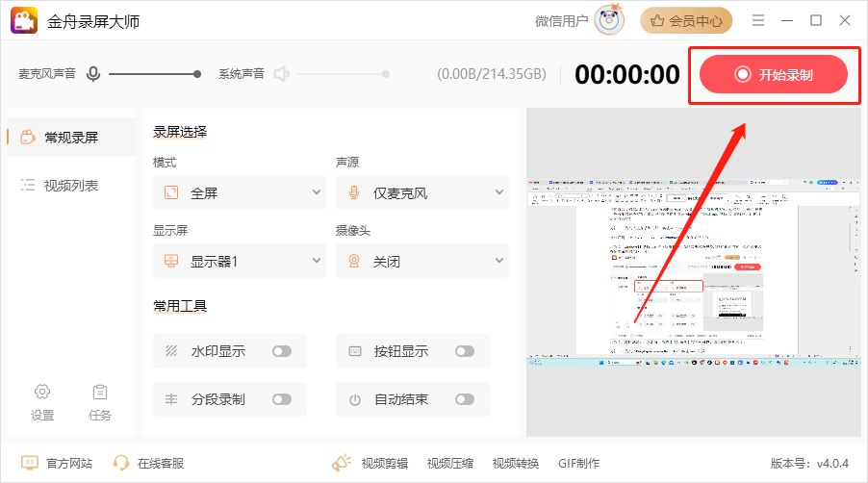This screenshot has height=483, width=868.
Task: Click the 视频列表 list icon
Action: pyautogui.click(x=28, y=185)
